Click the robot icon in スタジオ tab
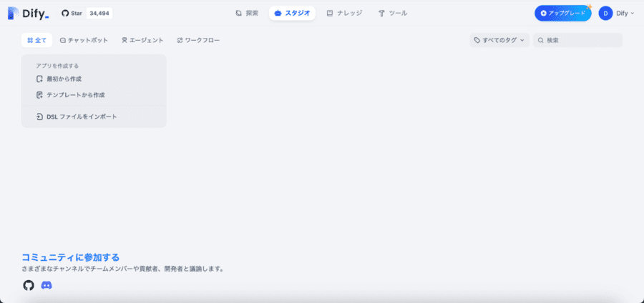The width and height of the screenshot is (644, 303). pyautogui.click(x=278, y=13)
